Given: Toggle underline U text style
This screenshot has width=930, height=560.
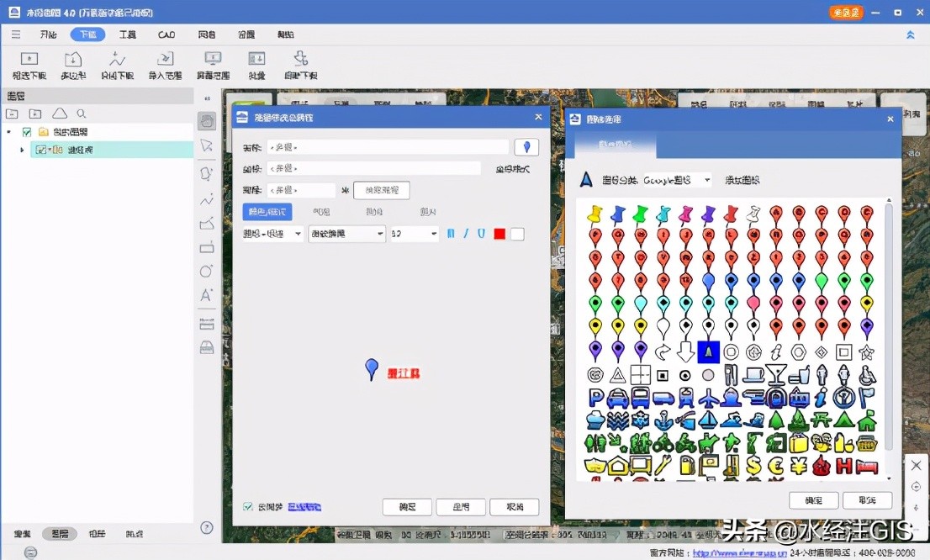Looking at the screenshot, I should tap(481, 234).
